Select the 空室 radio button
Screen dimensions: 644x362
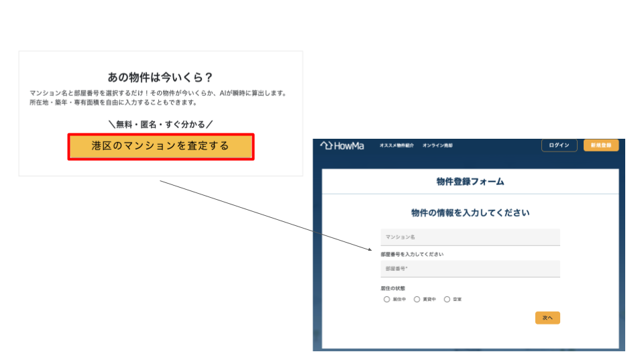[447, 300]
